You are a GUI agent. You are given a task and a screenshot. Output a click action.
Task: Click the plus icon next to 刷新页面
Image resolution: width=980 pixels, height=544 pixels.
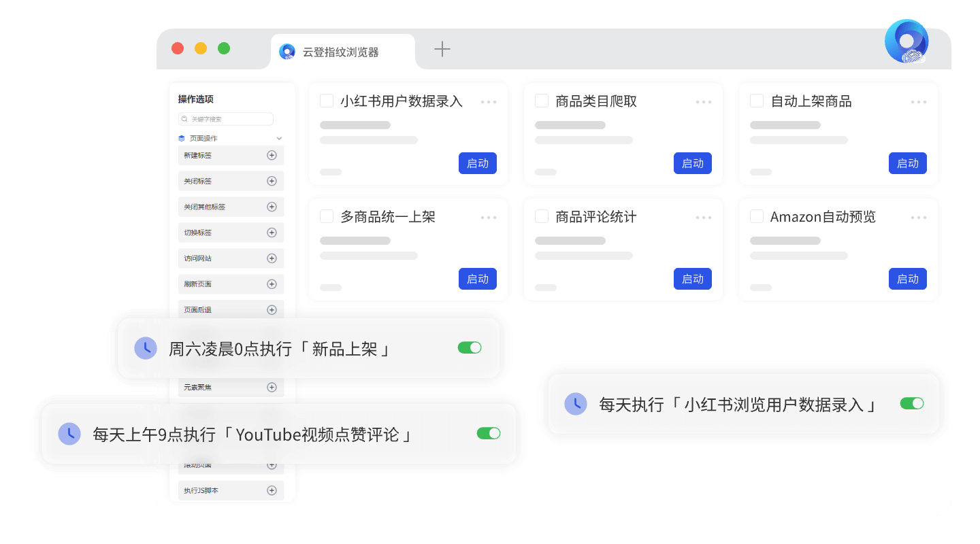pos(272,284)
